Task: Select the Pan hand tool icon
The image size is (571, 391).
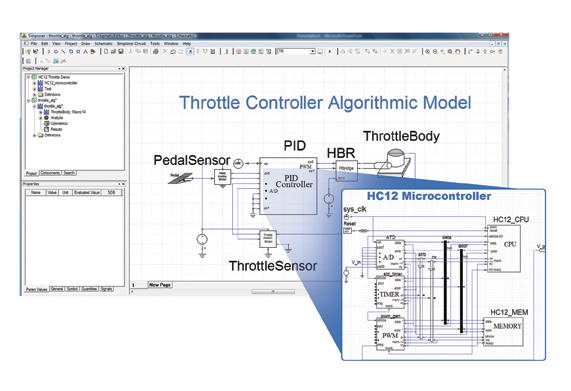Action: tap(458, 52)
